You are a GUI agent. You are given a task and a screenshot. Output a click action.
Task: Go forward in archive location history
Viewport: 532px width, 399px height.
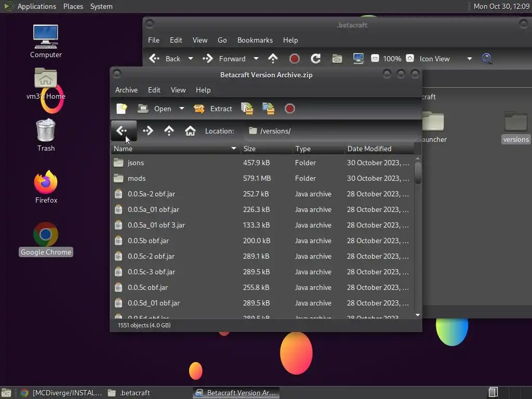coord(148,130)
